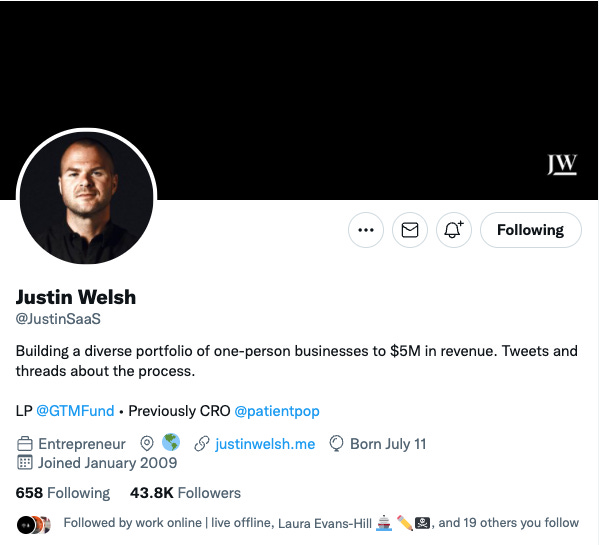Open the @patientpop mention link

click(277, 411)
